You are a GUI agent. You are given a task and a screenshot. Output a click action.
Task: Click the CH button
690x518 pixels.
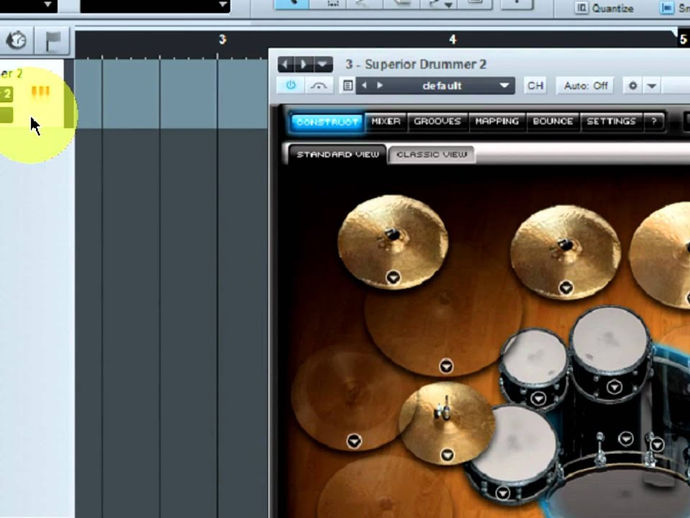535,85
